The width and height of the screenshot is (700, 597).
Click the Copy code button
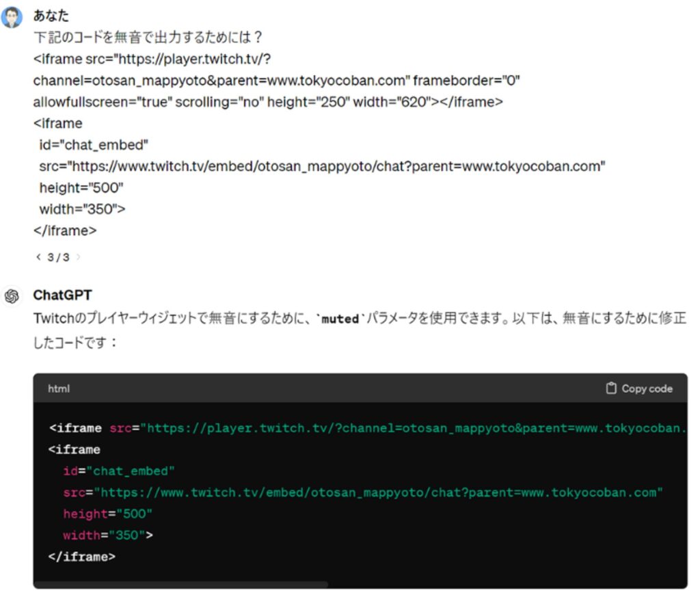[x=639, y=388]
